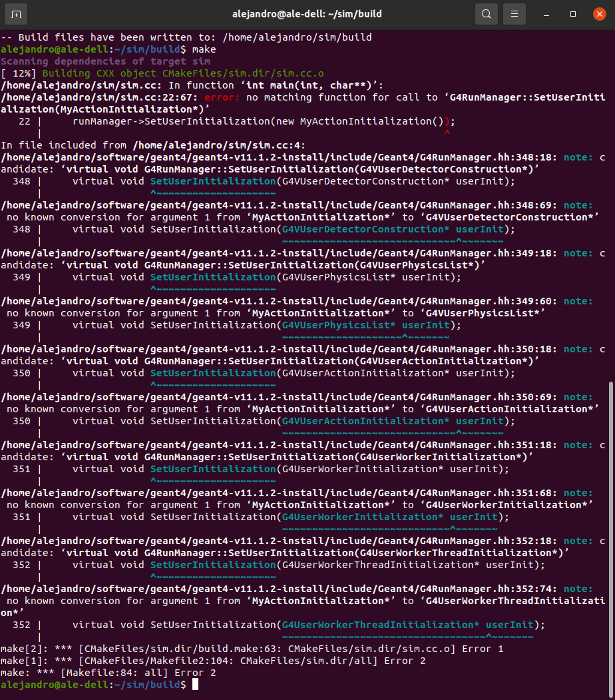Screen dimensions: 615x700
Task: Click the terminal cursor block
Action: tap(195, 685)
